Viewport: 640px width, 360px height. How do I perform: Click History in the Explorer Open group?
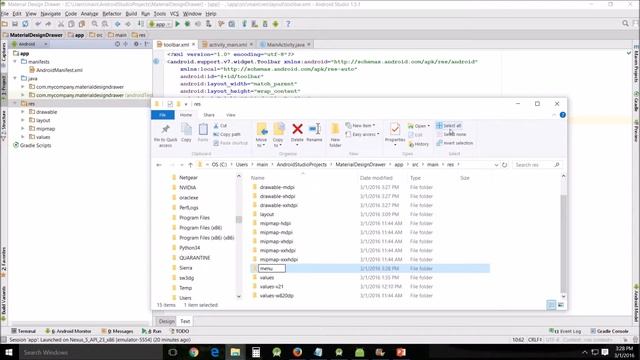click(418, 144)
